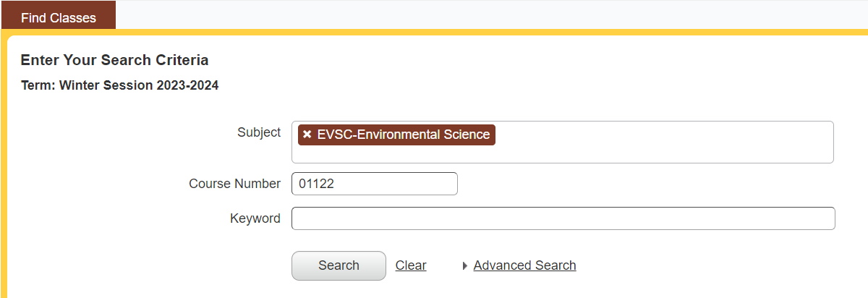
Task: Focus the Course Number input field
Action: (374, 184)
